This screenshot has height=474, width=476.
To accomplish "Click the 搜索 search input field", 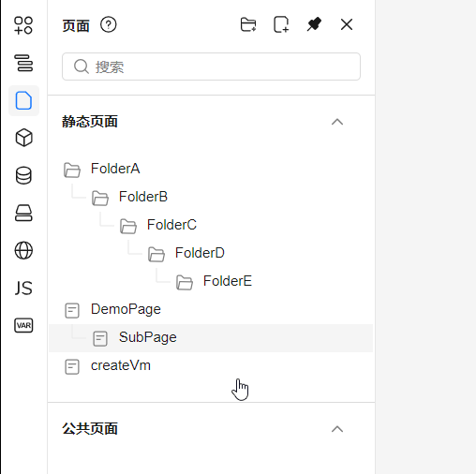I will (x=211, y=67).
